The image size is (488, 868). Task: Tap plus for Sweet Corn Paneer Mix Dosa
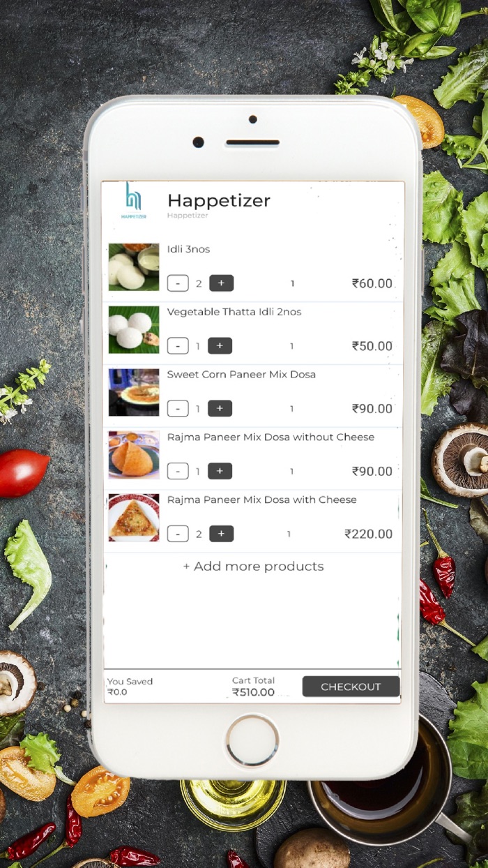[220, 409]
